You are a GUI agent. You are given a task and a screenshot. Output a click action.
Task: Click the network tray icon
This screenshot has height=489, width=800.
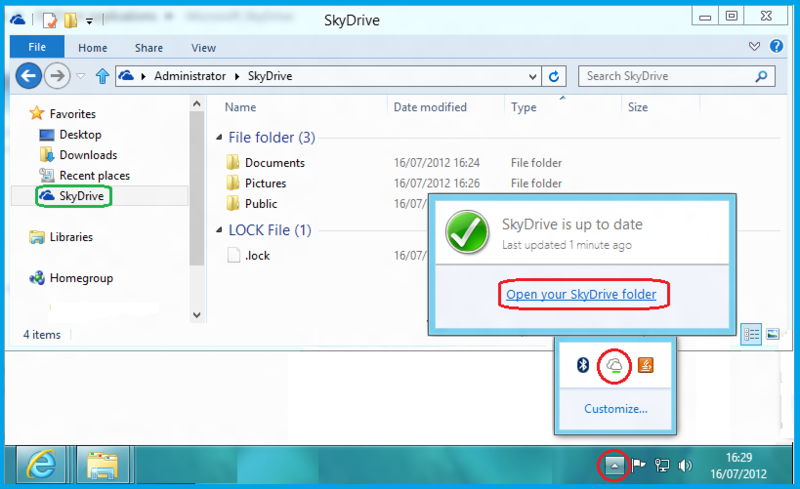coord(662,465)
